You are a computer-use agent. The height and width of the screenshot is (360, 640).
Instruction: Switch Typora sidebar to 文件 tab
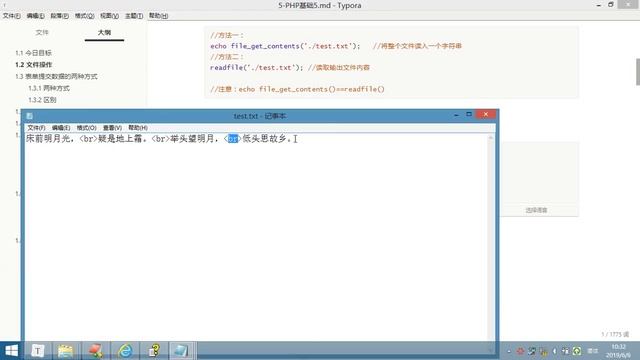(42, 32)
